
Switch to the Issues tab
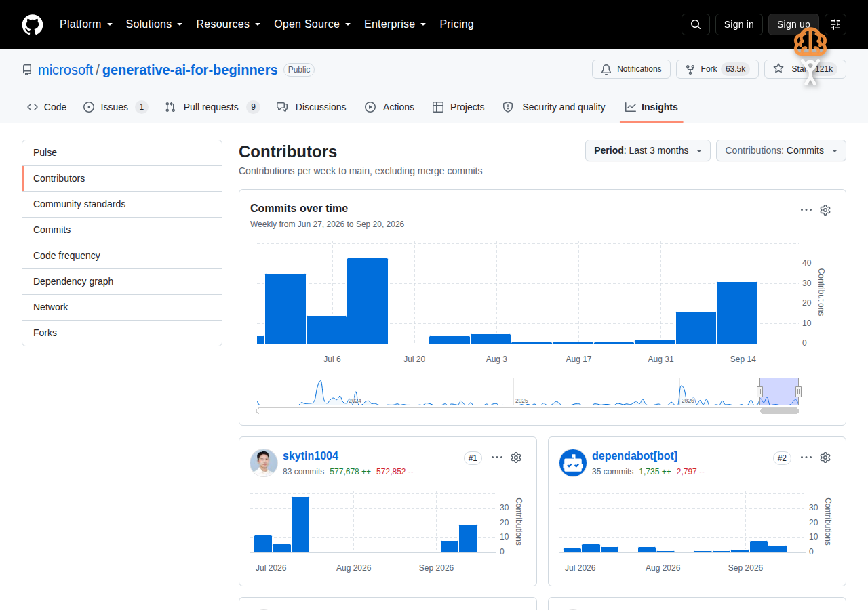coord(115,107)
